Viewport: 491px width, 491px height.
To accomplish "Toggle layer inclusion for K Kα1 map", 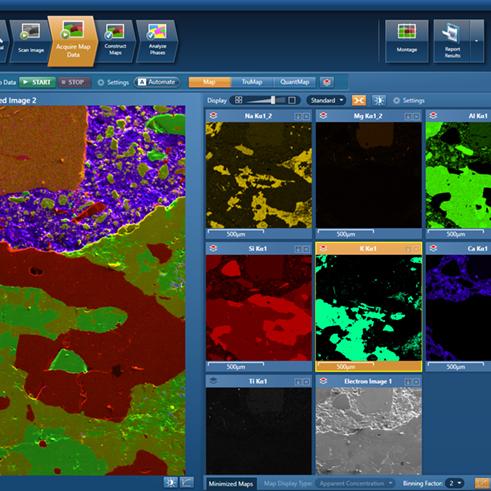I will point(323,248).
